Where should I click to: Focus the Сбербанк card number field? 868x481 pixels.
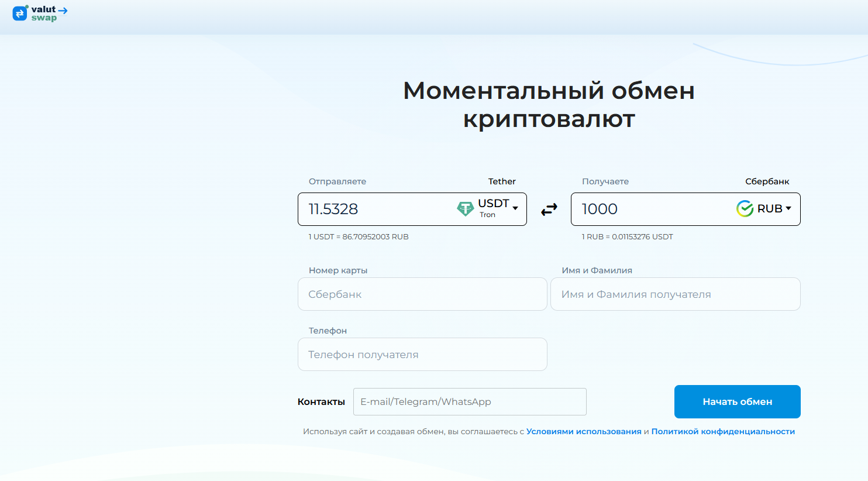pyautogui.click(x=422, y=294)
